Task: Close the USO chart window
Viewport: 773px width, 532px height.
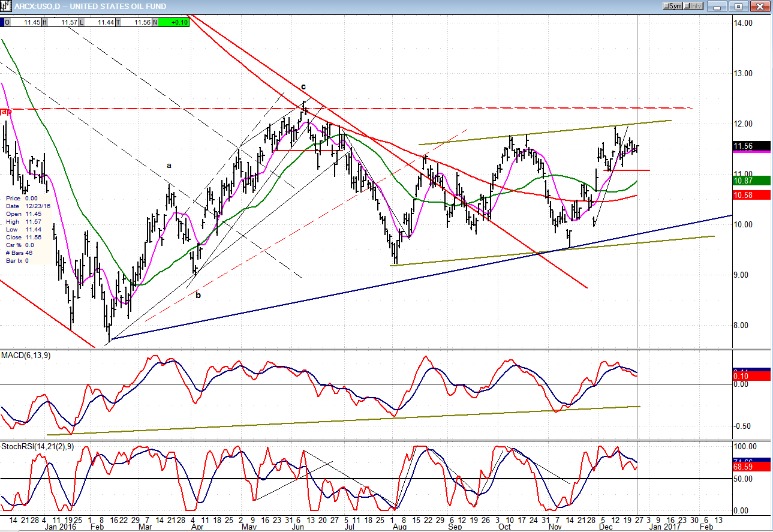Action: point(760,6)
